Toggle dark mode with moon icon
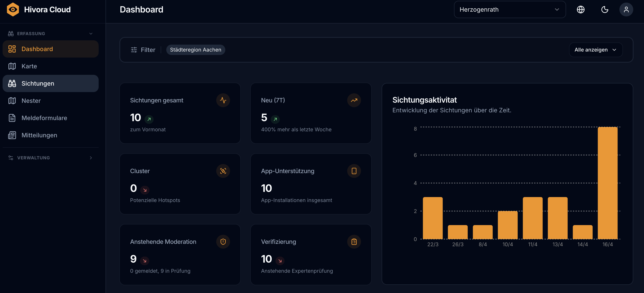 [605, 9]
